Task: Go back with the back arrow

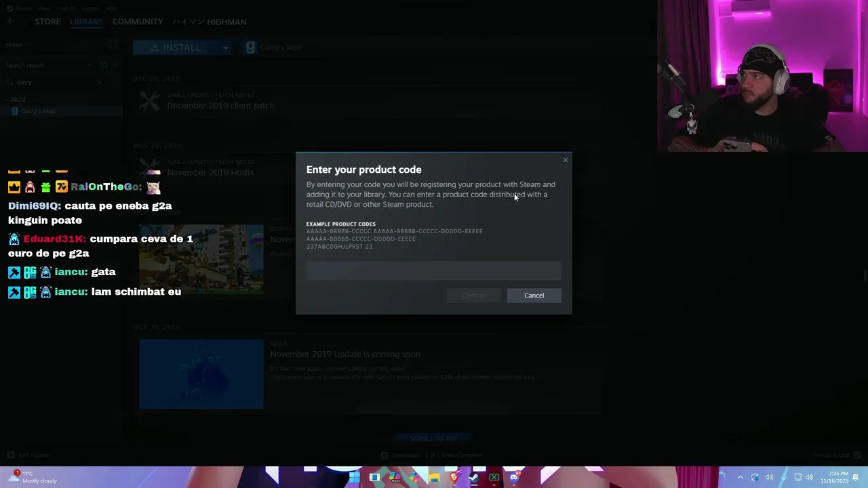Action: coord(10,22)
